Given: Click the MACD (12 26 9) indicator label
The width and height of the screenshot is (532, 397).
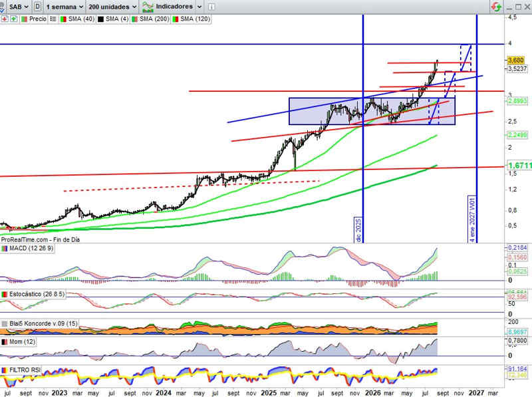Looking at the screenshot, I should [31, 249].
